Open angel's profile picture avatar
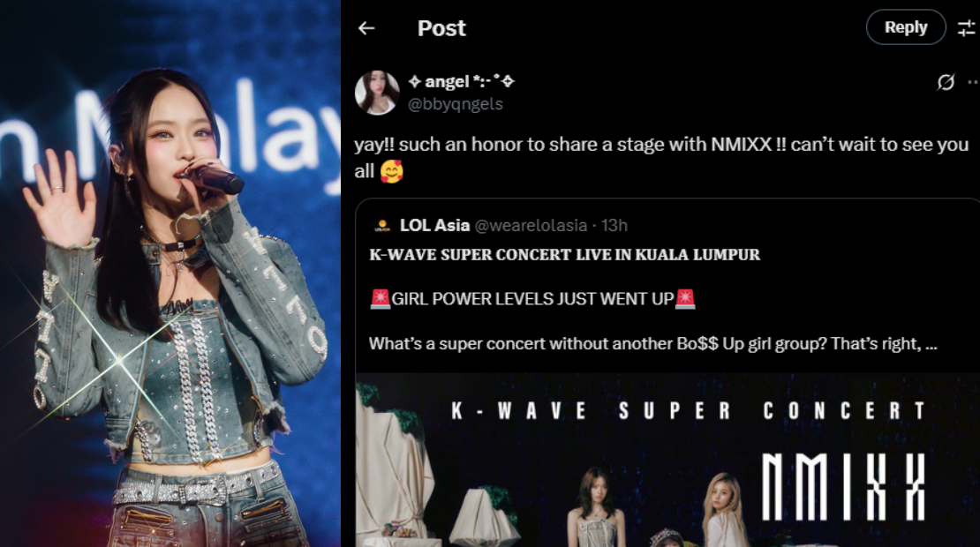Screen dimensions: 980x547 (x=377, y=93)
